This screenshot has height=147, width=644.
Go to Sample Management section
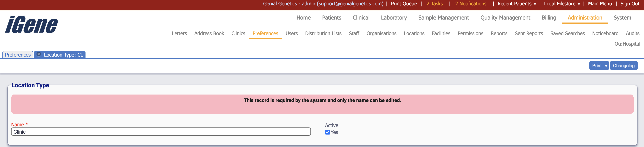coord(443,18)
